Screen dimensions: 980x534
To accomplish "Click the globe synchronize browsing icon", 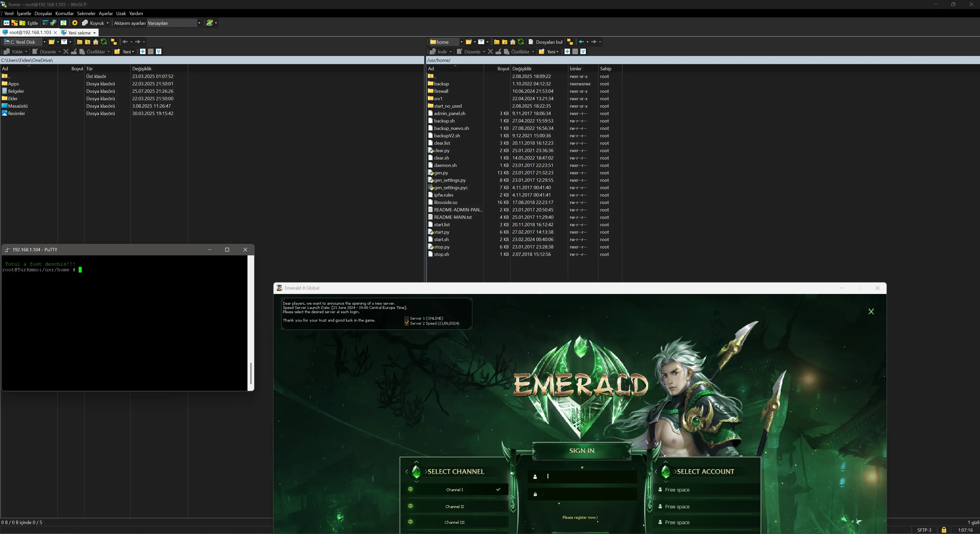I will pyautogui.click(x=209, y=23).
